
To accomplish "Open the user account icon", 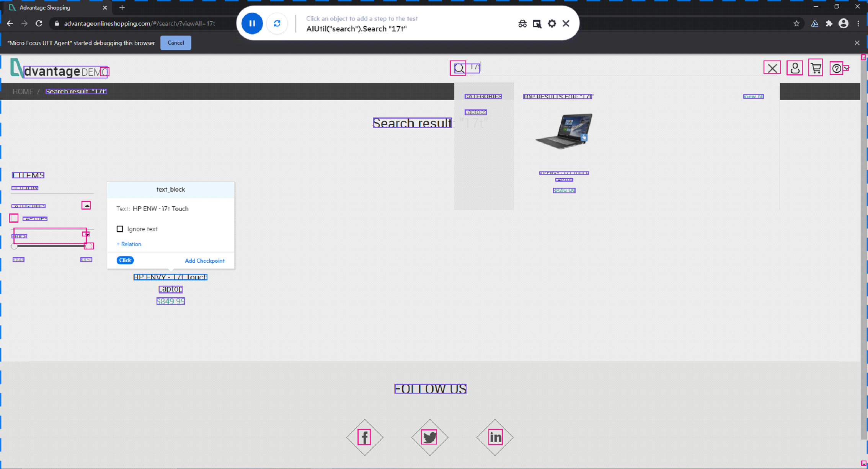I will [x=795, y=68].
